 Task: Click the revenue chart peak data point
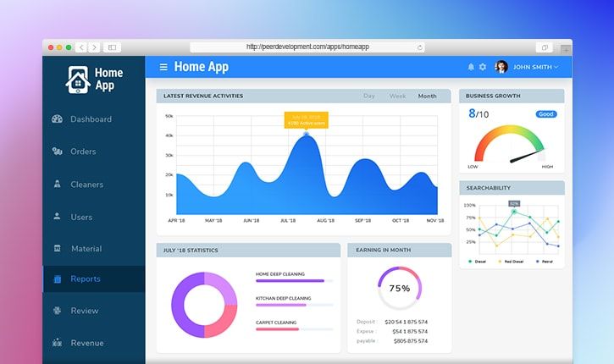coord(307,134)
